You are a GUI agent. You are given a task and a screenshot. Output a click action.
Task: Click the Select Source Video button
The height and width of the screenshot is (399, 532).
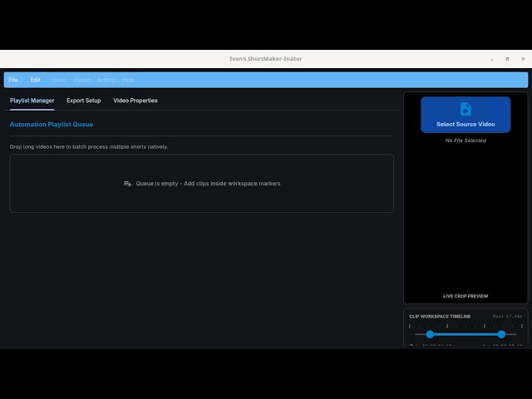point(465,115)
